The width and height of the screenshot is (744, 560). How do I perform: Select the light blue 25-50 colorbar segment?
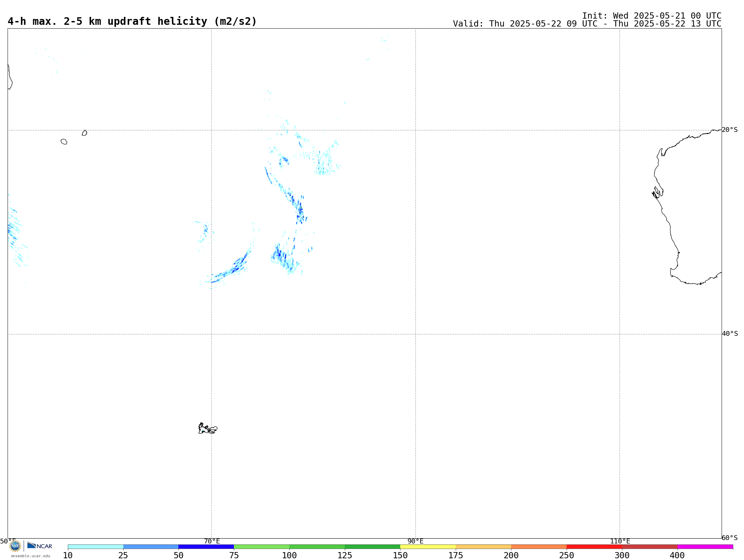click(151, 547)
